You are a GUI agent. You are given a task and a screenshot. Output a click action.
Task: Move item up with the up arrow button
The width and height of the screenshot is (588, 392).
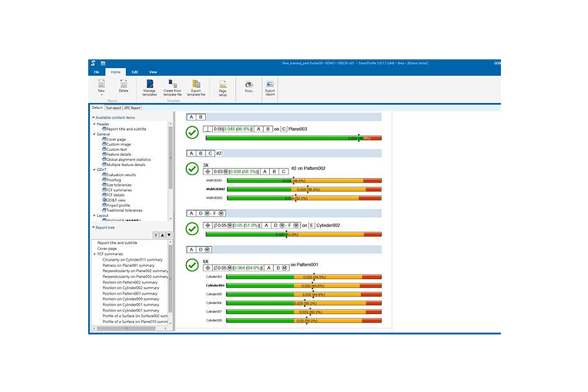162,235
